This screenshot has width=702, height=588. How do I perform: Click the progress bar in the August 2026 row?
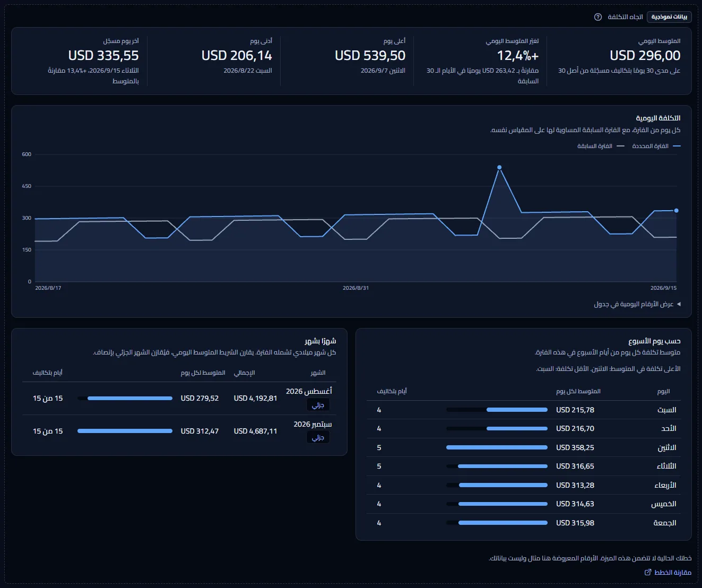(125, 398)
